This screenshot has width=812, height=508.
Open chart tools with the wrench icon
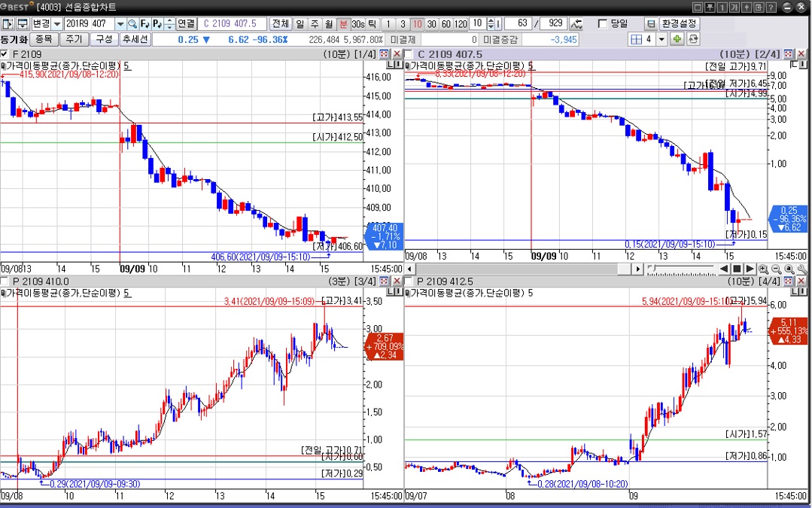click(x=802, y=269)
